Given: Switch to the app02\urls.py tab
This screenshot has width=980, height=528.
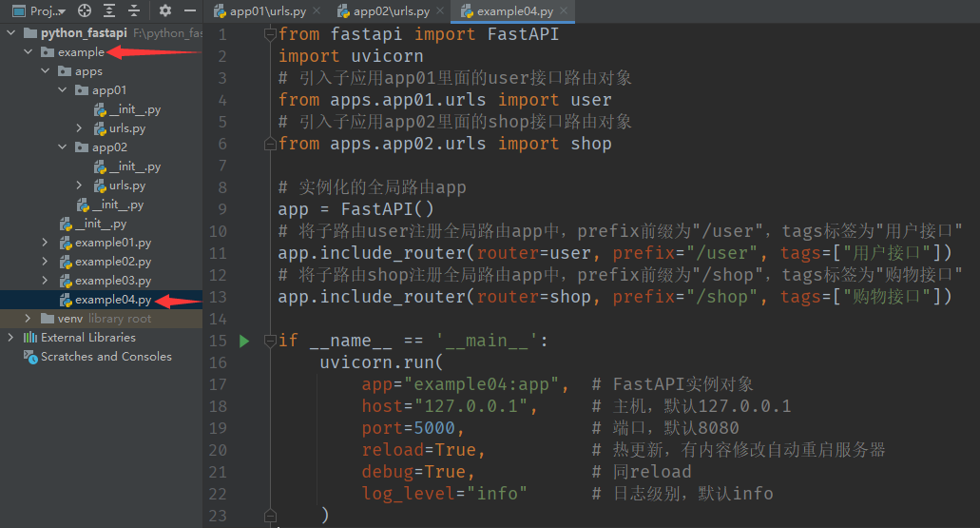Looking at the screenshot, I should point(390,11).
